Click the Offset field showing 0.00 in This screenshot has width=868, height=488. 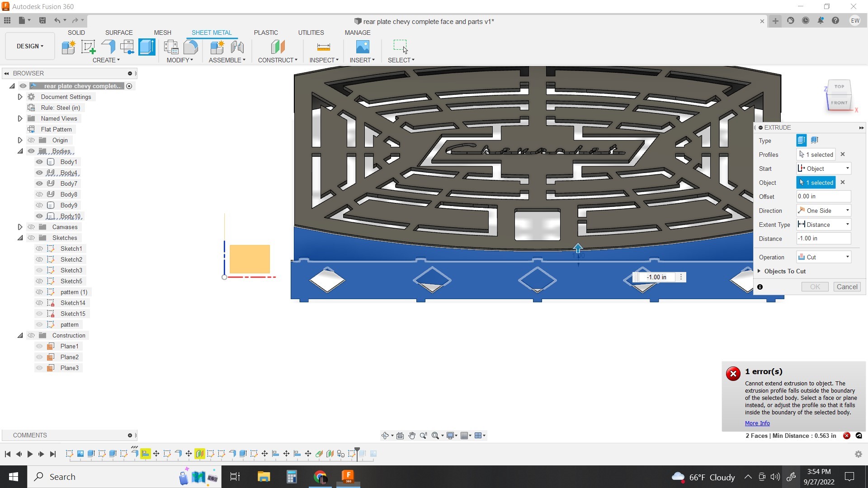click(x=824, y=197)
